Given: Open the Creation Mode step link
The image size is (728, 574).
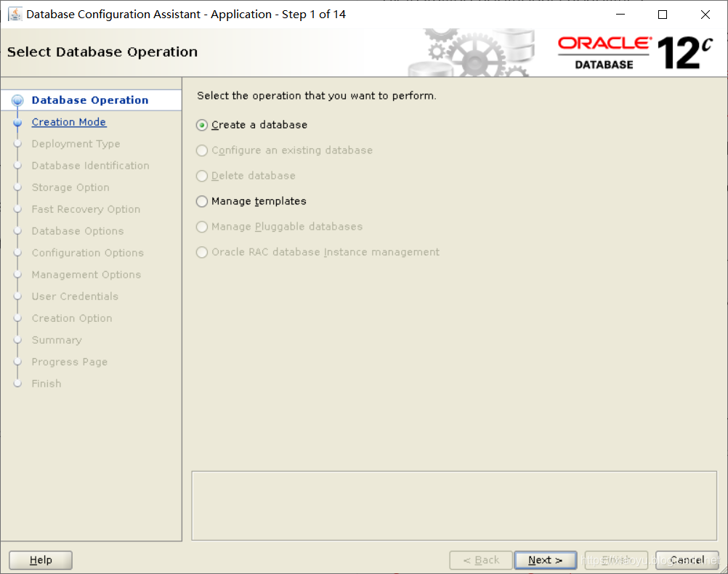Looking at the screenshot, I should click(69, 122).
